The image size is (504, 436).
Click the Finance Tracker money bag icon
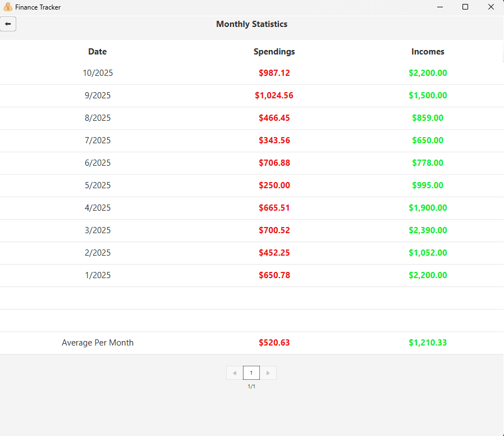(x=8, y=7)
